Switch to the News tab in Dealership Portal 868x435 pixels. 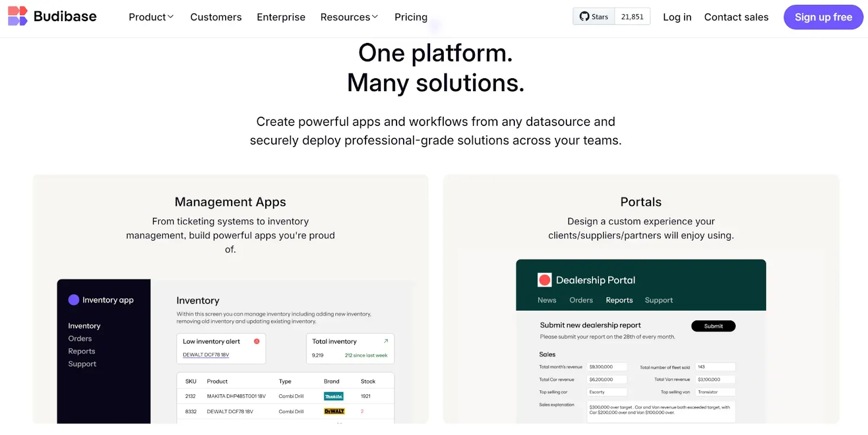pos(547,300)
